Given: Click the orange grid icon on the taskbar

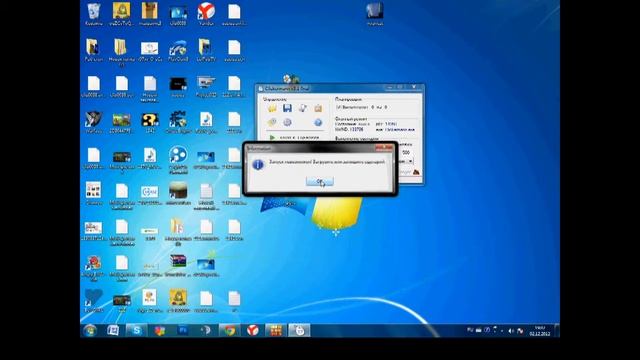Looking at the screenshot, I should 276,331.
